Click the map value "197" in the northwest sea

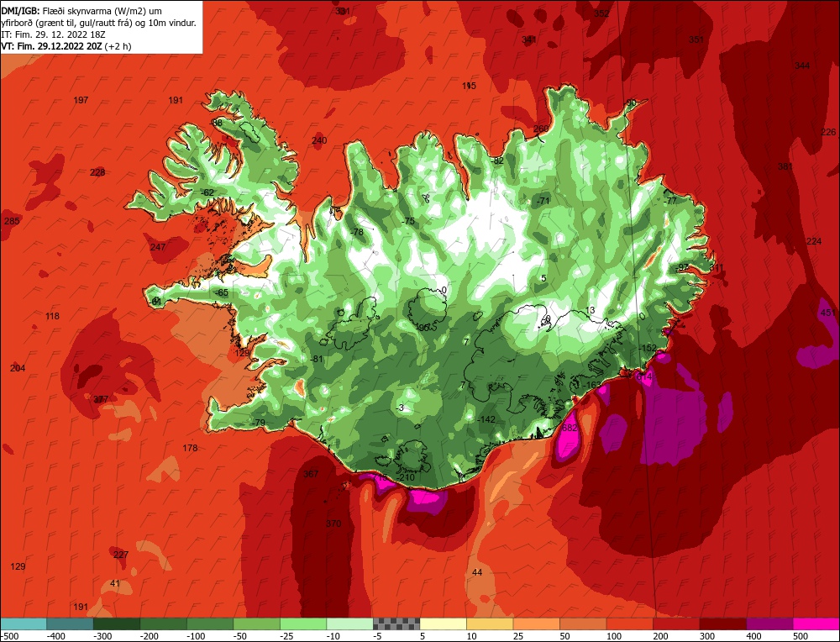click(x=81, y=100)
